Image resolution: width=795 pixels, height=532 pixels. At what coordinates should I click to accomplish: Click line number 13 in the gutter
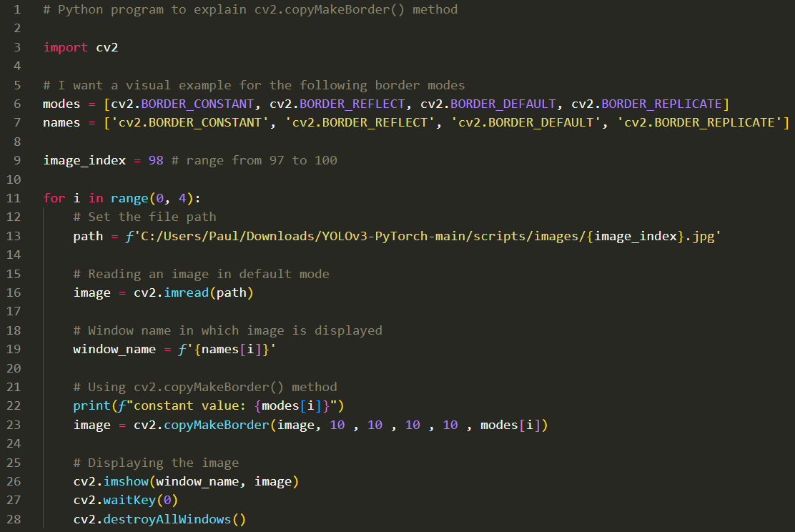(x=14, y=237)
